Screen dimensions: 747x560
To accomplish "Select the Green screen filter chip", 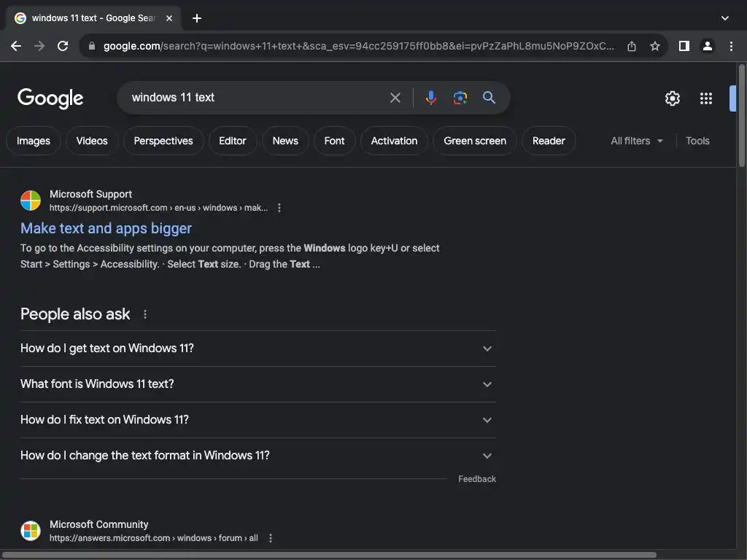I will (475, 141).
